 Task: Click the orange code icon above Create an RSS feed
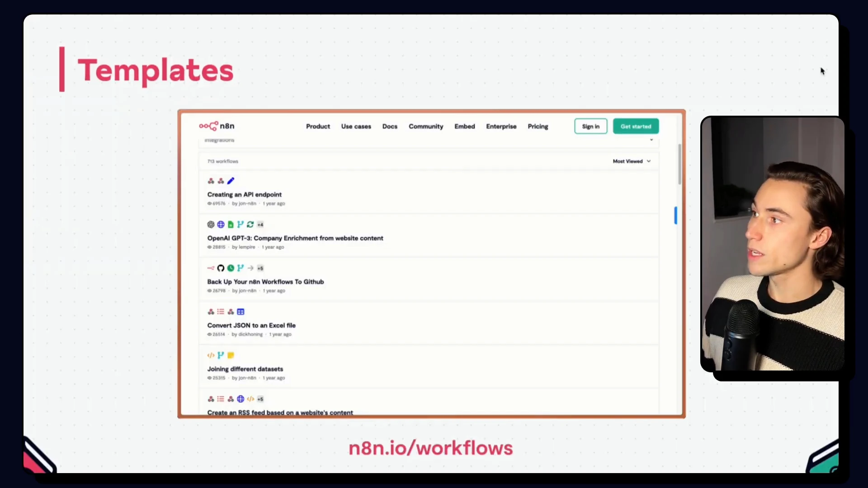pos(250,399)
